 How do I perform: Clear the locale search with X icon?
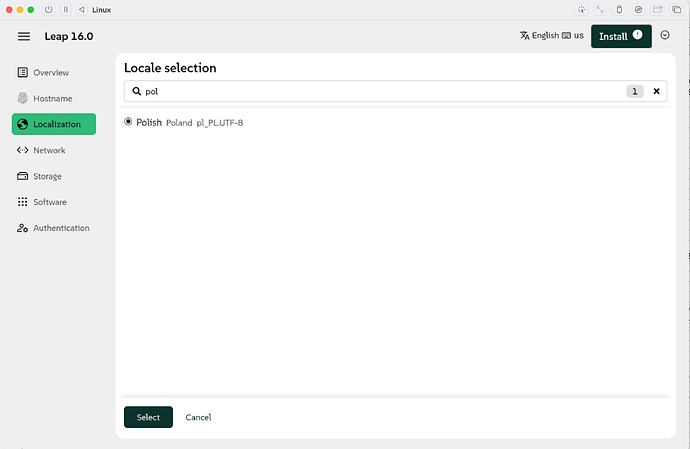coord(657,91)
